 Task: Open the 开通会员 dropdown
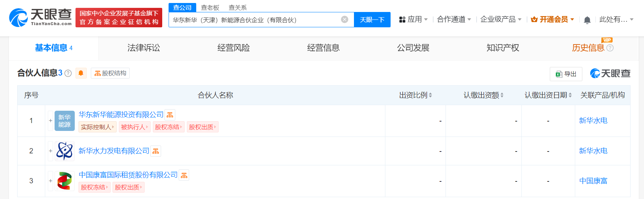click(553, 19)
